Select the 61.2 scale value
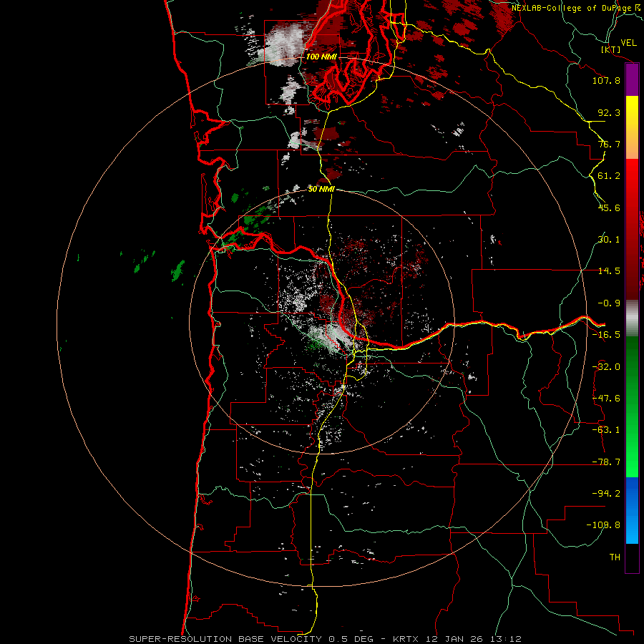The image size is (644, 644). (609, 176)
